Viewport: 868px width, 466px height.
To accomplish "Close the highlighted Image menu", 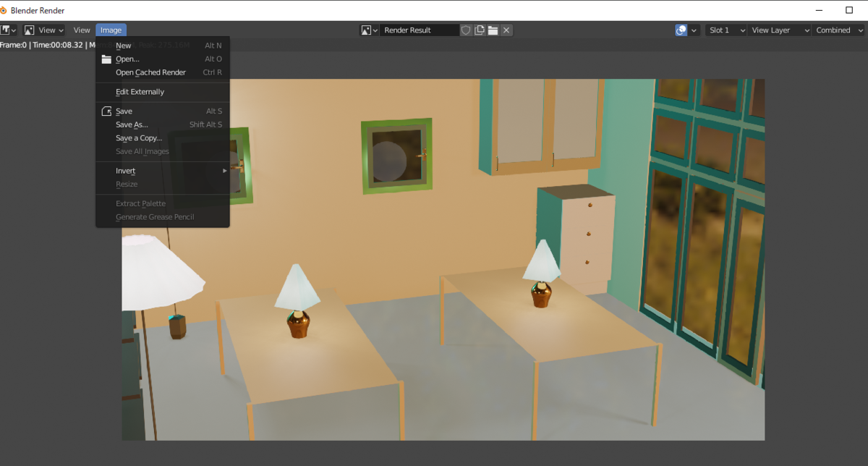I will pos(111,30).
